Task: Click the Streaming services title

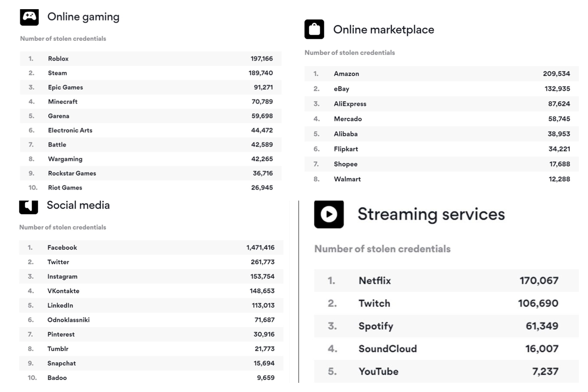Action: (431, 214)
